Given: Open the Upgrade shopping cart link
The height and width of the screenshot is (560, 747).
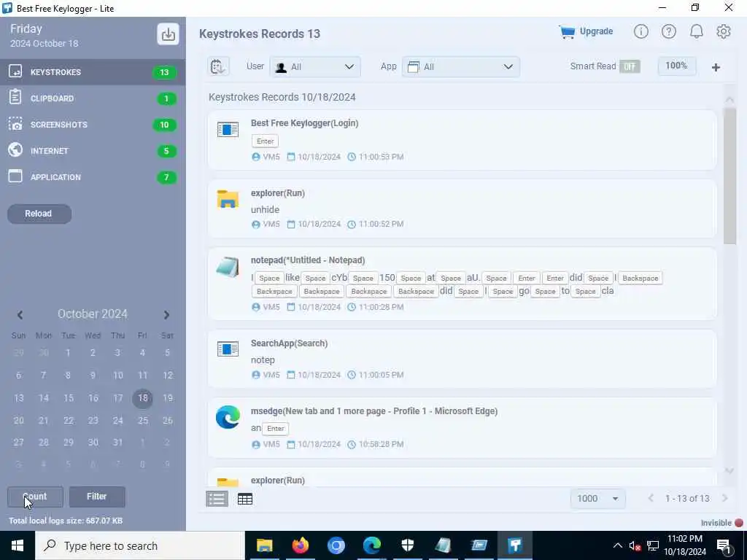Looking at the screenshot, I should (587, 31).
